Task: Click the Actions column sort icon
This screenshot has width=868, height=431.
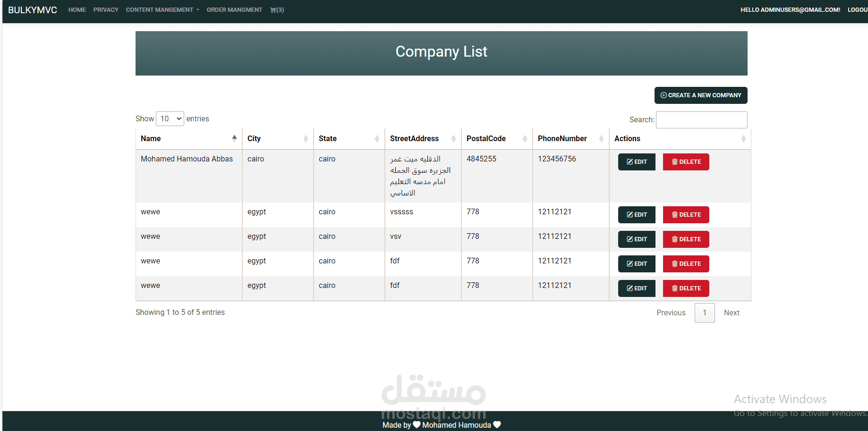Action: pyautogui.click(x=743, y=139)
